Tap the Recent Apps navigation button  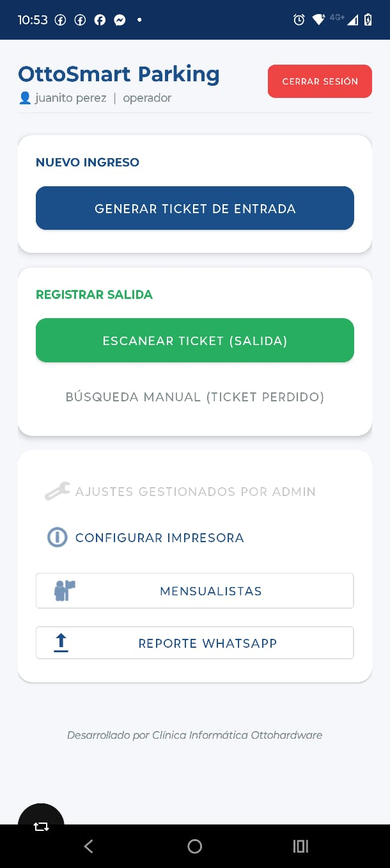pos(300,846)
